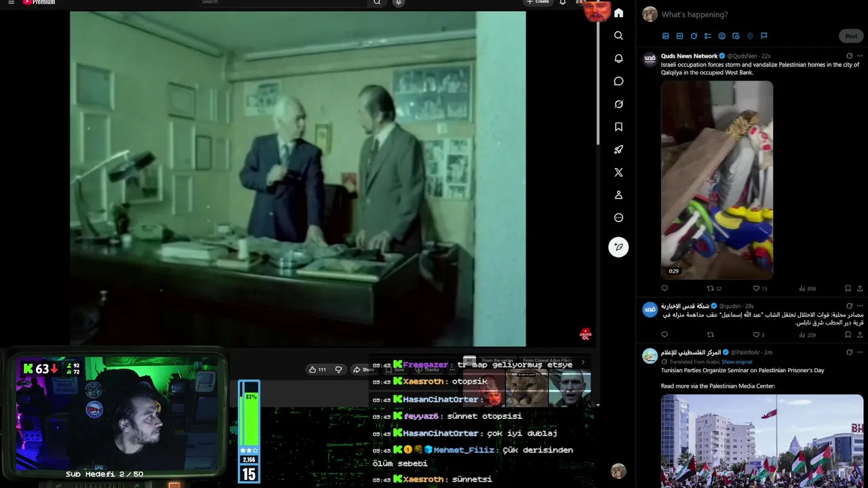The image size is (868, 488).
Task: Click Share button under YouTube video
Action: [x=363, y=369]
